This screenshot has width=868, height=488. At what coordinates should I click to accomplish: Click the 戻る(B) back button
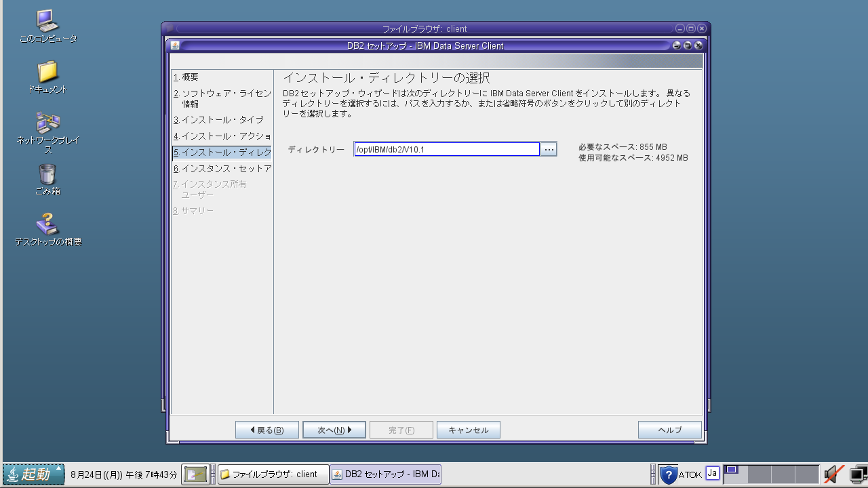coord(267,430)
